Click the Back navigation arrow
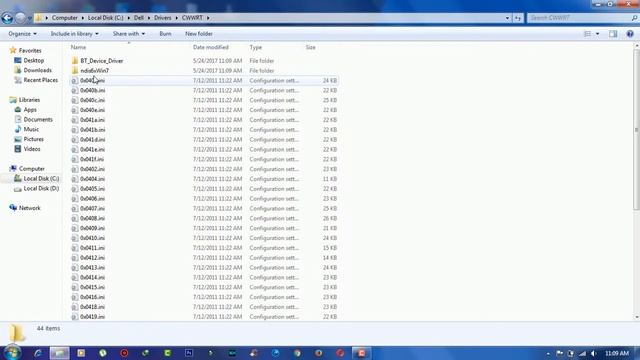Viewport: 640px width, 360px height. (x=7, y=18)
